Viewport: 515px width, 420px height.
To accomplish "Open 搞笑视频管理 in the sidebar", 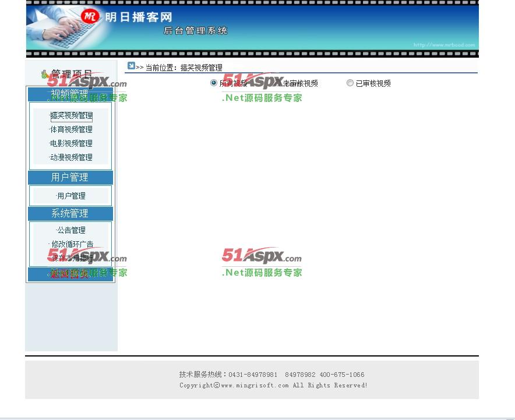I will click(x=71, y=115).
